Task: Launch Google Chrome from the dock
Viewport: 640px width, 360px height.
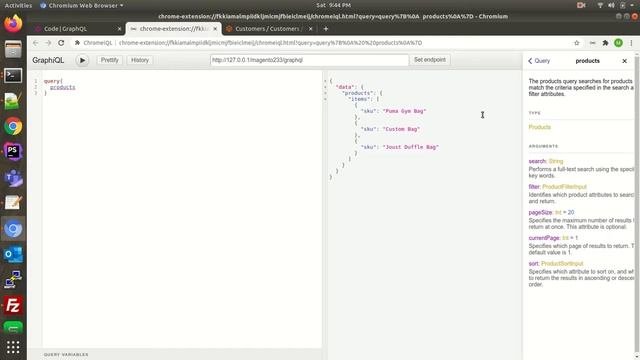Action: (13, 127)
